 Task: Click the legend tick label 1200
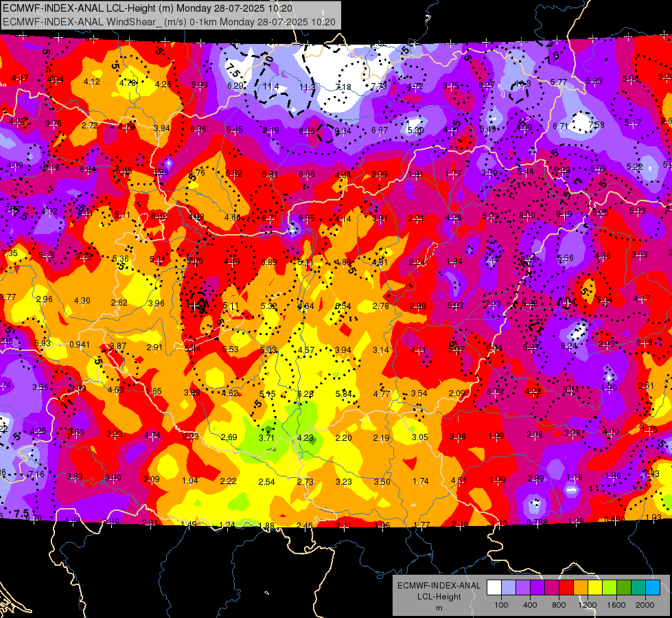coord(588,605)
